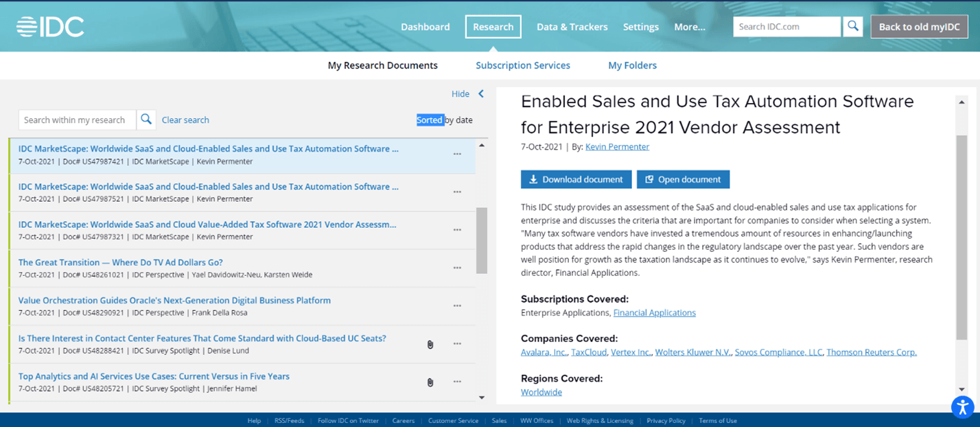The image size is (980, 427).
Task: Open more options for Value Orchestration Guides row
Action: pos(457,305)
